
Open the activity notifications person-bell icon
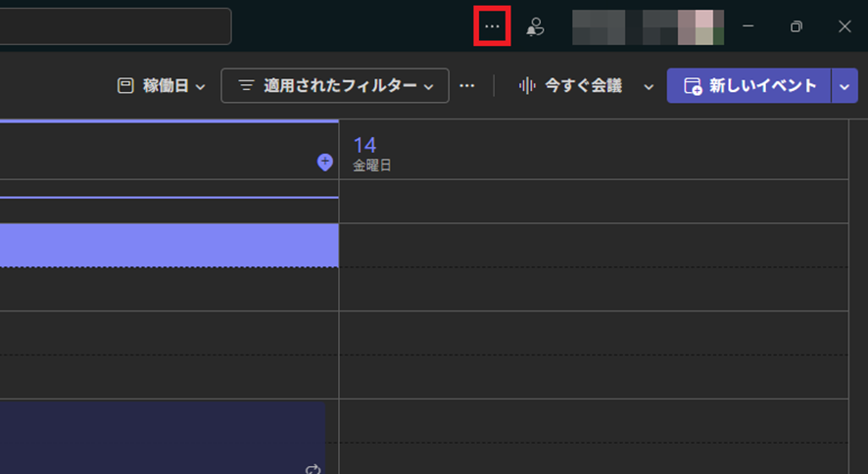pyautogui.click(x=535, y=26)
